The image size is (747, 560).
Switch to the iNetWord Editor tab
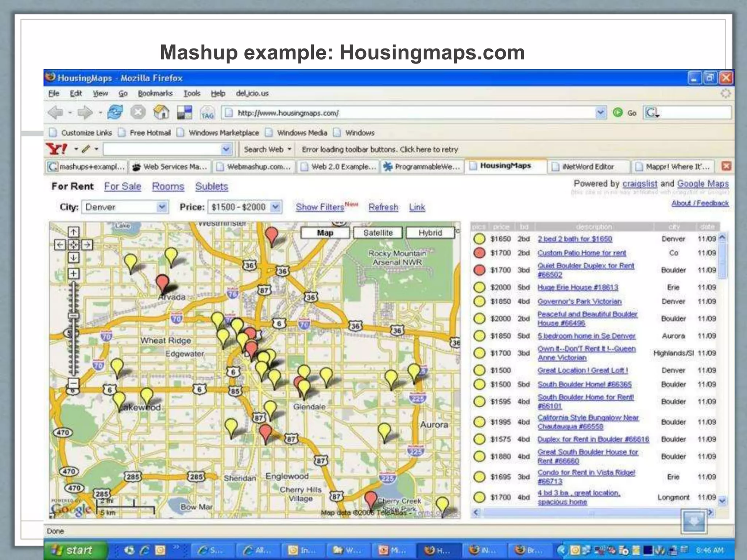589,167
